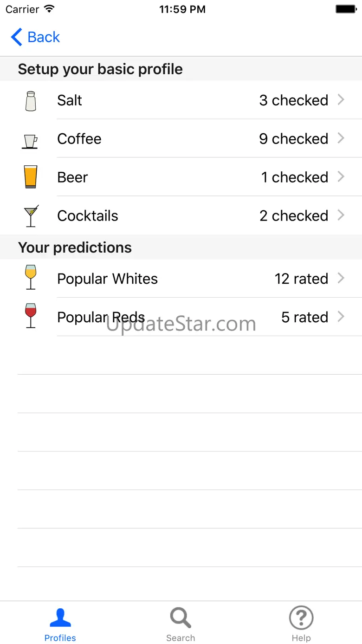Click the Help question mark icon
The image size is (362, 644).
301,618
